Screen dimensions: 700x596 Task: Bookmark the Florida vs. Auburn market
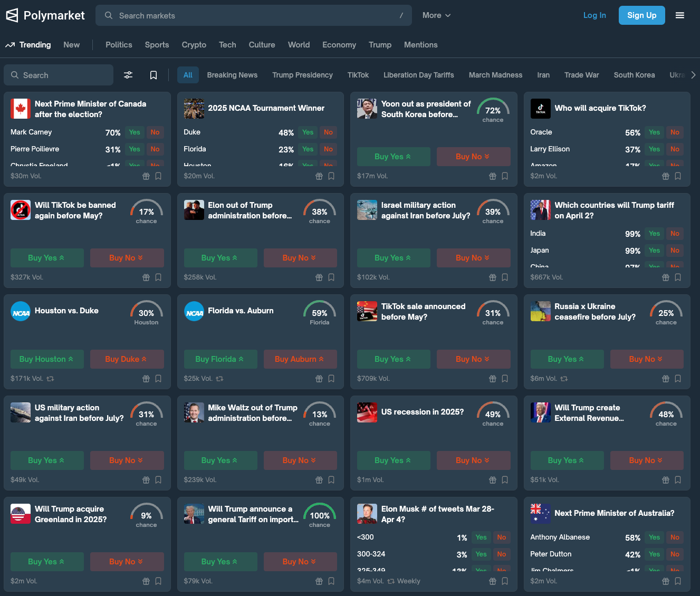click(x=331, y=379)
